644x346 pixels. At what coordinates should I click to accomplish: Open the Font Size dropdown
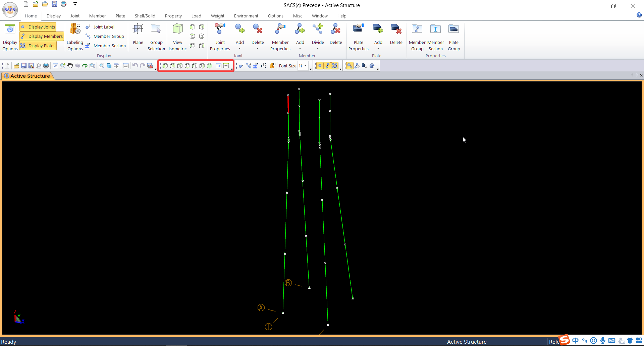[x=305, y=66]
